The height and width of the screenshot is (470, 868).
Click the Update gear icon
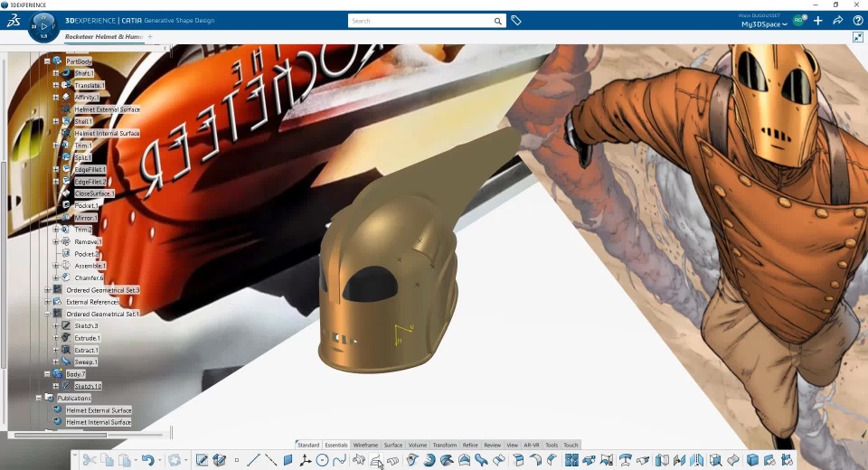click(x=175, y=460)
